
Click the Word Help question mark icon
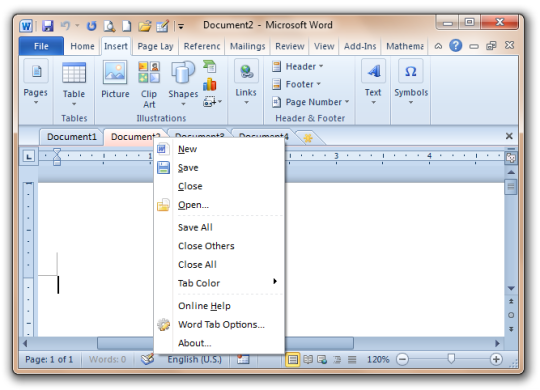[x=455, y=45]
